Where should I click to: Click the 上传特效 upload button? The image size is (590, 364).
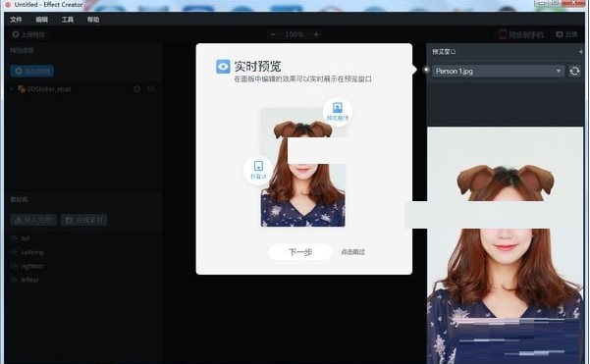[x=28, y=34]
